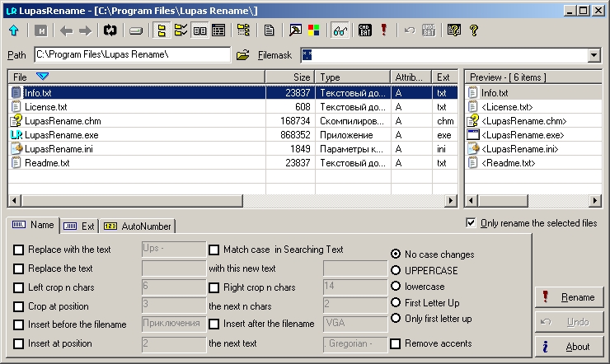
Task: Switch to the detailed table view icon
Action: pyautogui.click(x=218, y=30)
